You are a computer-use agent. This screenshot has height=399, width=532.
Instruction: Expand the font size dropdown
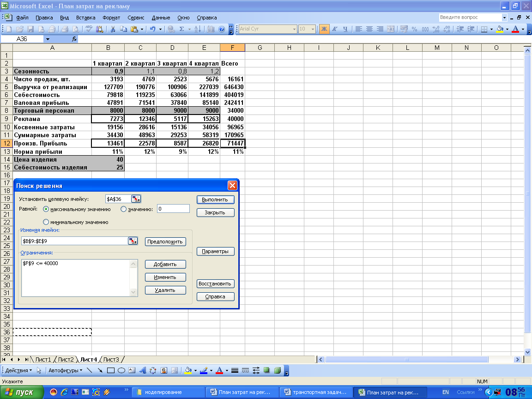click(314, 29)
